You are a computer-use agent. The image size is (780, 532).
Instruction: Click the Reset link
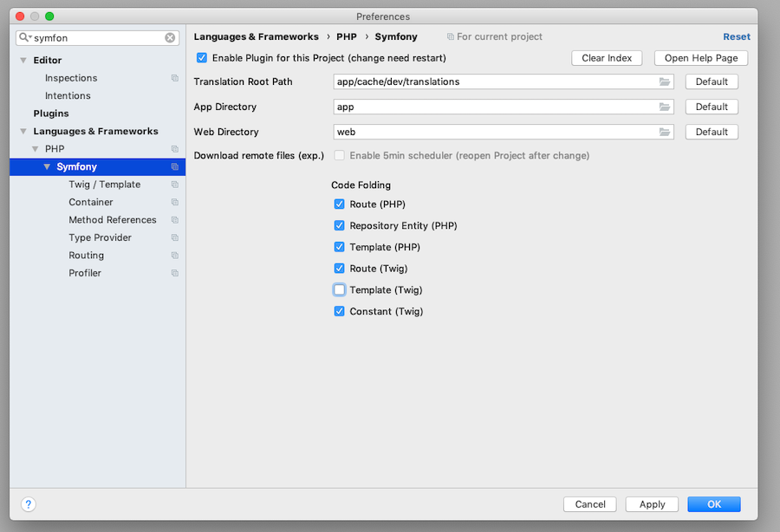[x=736, y=36]
